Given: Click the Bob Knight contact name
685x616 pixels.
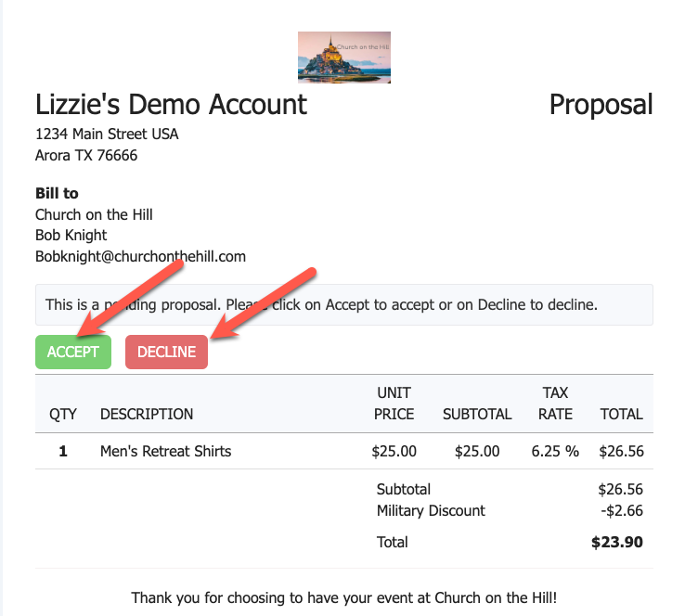Looking at the screenshot, I should (x=71, y=235).
